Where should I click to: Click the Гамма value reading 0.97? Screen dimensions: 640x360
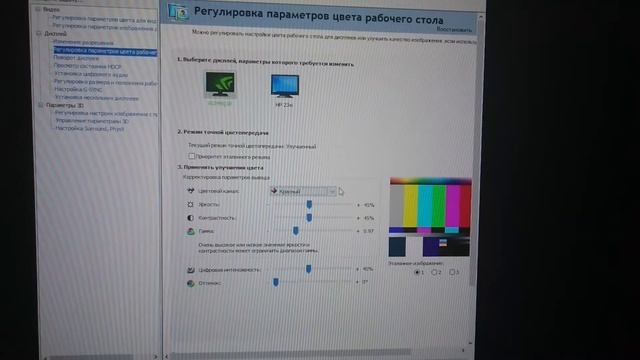[x=368, y=231]
